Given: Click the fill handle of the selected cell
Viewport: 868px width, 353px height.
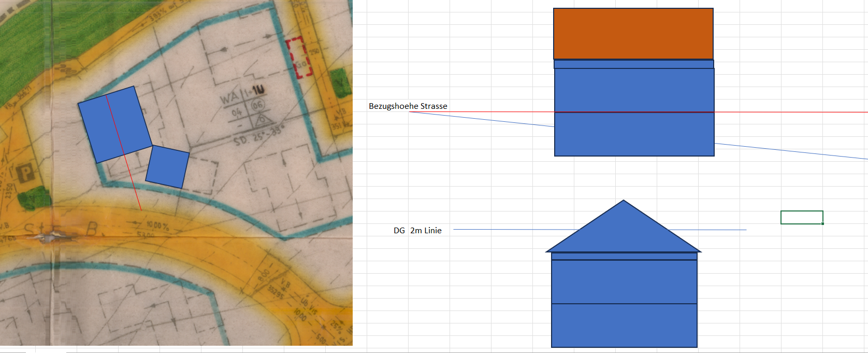Looking at the screenshot, I should [822, 223].
